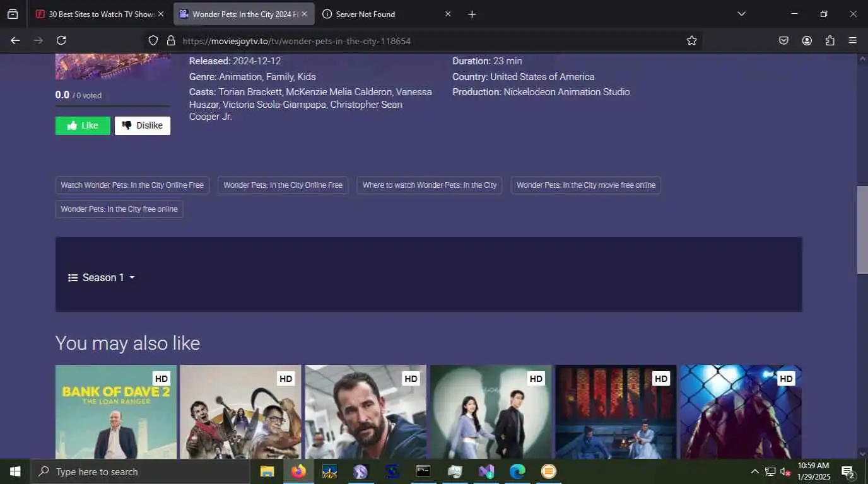Bookmark this page with the star icon
The height and width of the screenshot is (484, 868).
692,40
